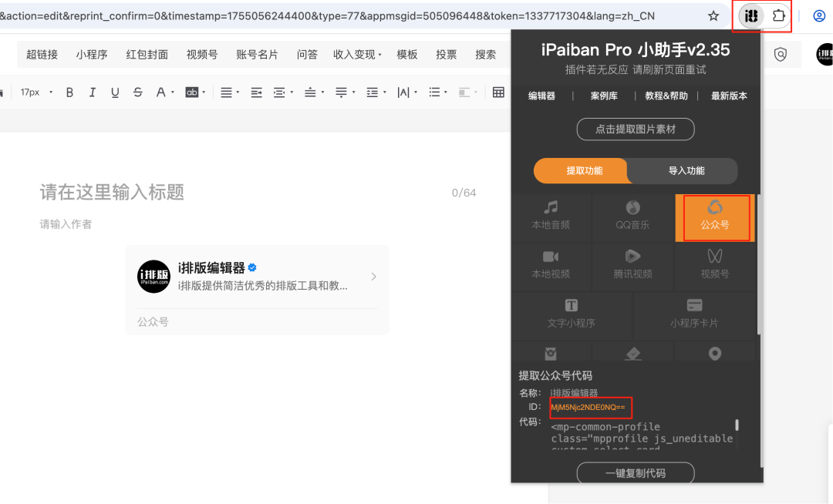Viewport: 833px width, 504px height.
Task: Select the QQ音乐 extraction option
Action: click(x=632, y=217)
